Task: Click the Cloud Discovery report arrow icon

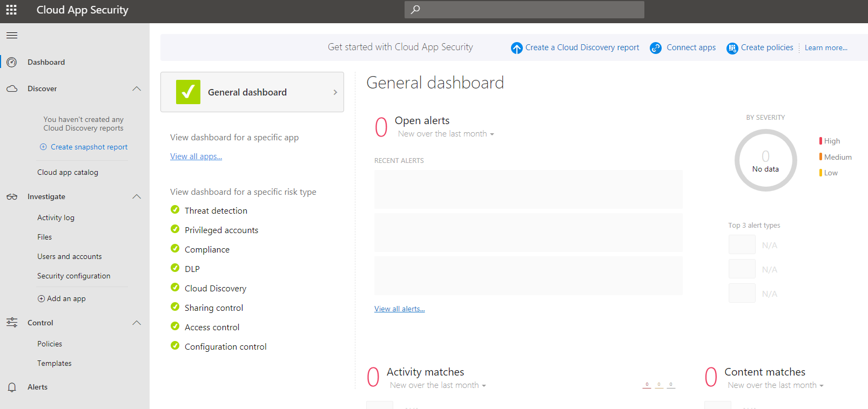Action: click(x=517, y=48)
